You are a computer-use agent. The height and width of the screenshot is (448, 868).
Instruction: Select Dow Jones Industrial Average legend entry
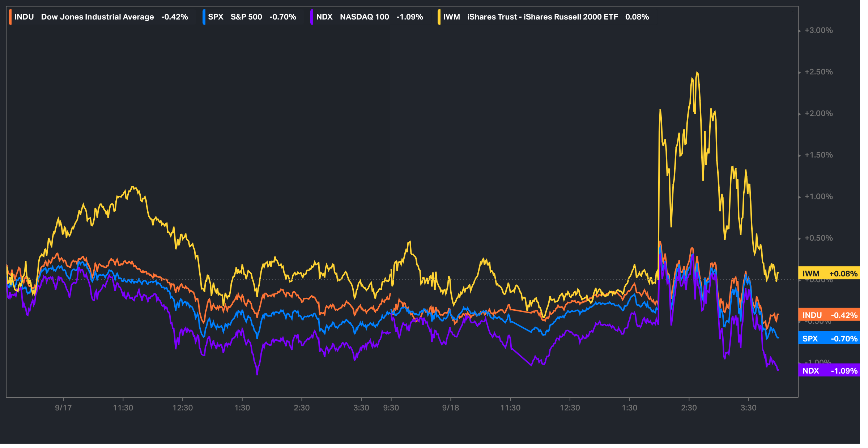pyautogui.click(x=97, y=17)
